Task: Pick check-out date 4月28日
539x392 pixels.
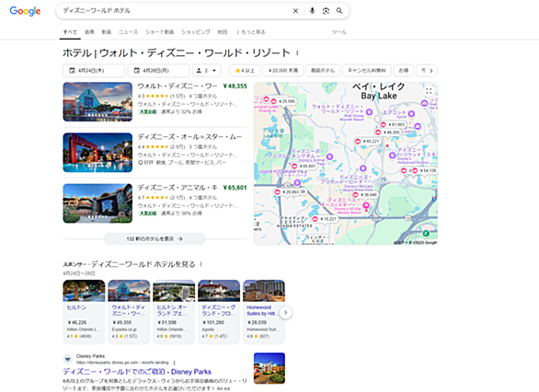Action: (158, 71)
